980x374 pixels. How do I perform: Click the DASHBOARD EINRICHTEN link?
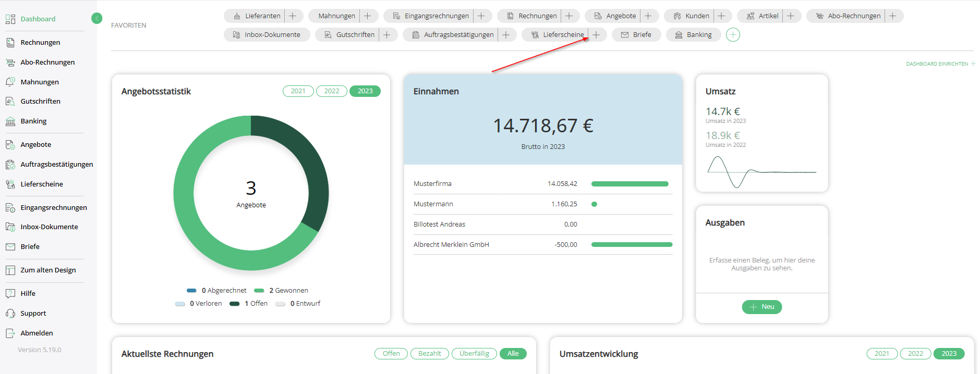pos(940,64)
